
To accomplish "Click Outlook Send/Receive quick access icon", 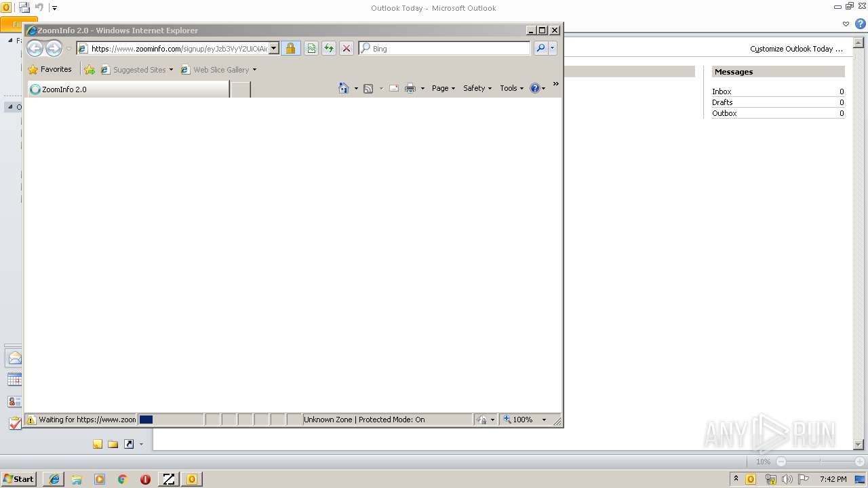I will [24, 7].
